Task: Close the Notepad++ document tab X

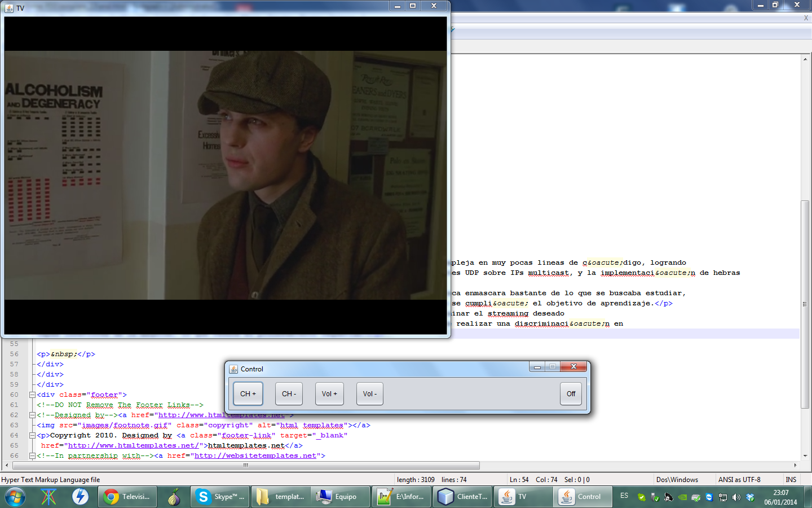Action: pyautogui.click(x=806, y=18)
